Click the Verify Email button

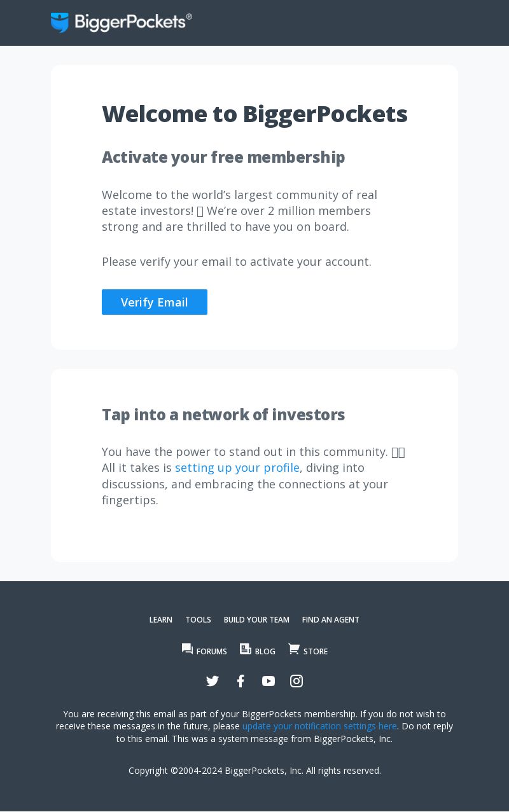pyautogui.click(x=155, y=302)
